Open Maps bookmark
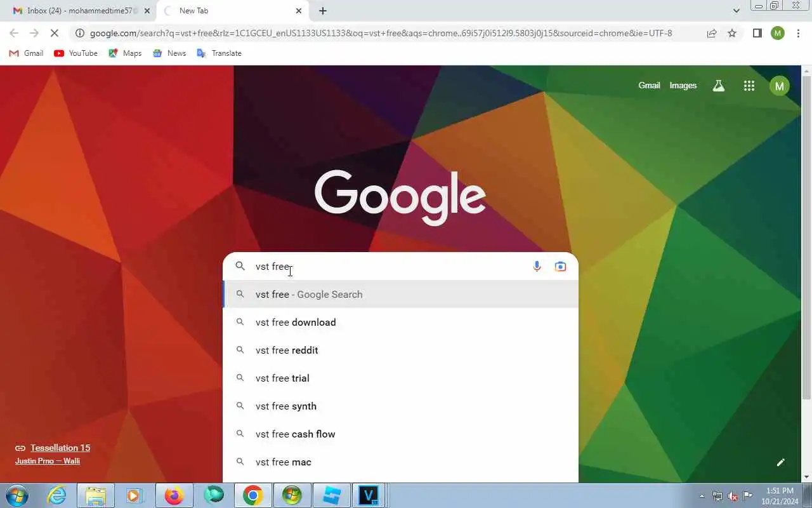 [x=125, y=53]
